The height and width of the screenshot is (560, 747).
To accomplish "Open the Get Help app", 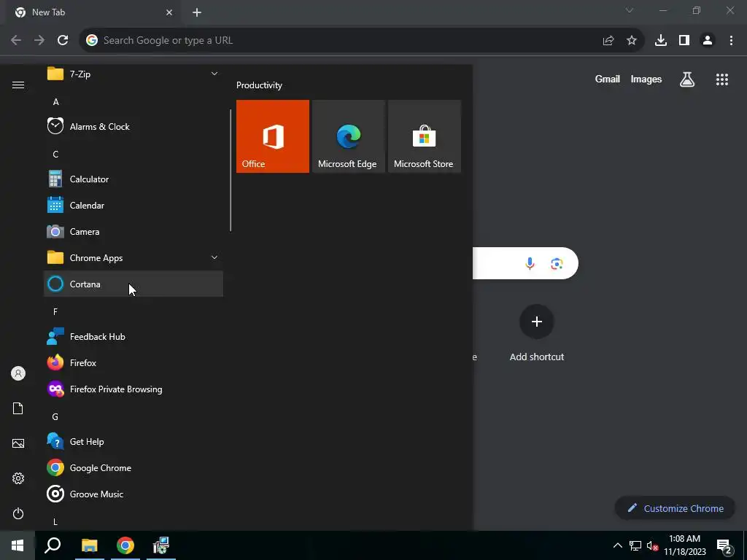I will point(133,441).
